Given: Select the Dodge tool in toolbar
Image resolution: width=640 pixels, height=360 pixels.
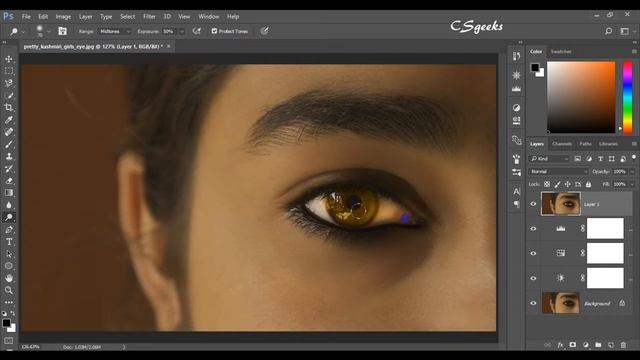Looking at the screenshot, I should coord(9,217).
